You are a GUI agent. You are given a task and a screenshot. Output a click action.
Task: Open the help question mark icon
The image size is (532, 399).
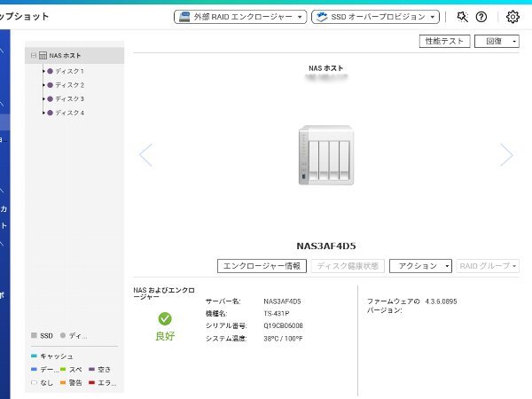tap(481, 17)
